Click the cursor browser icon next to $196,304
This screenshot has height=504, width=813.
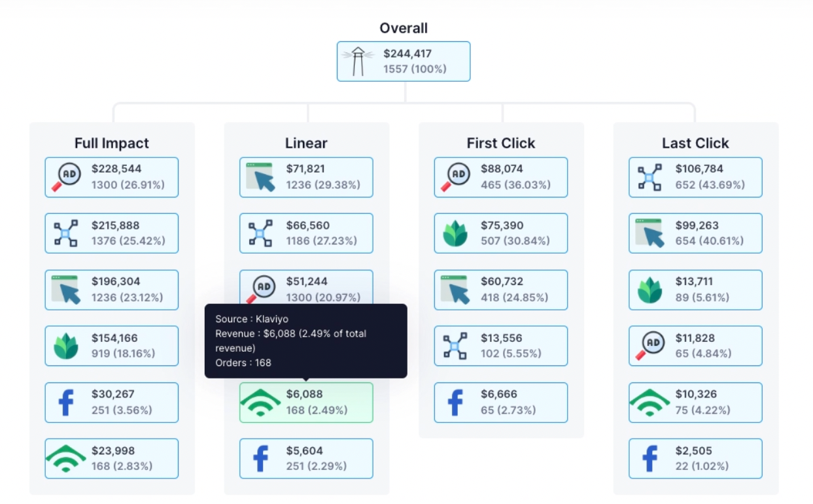point(66,290)
